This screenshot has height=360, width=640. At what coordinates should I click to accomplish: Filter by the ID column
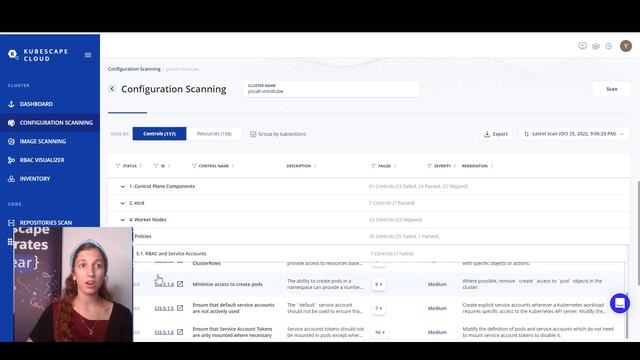tap(156, 166)
